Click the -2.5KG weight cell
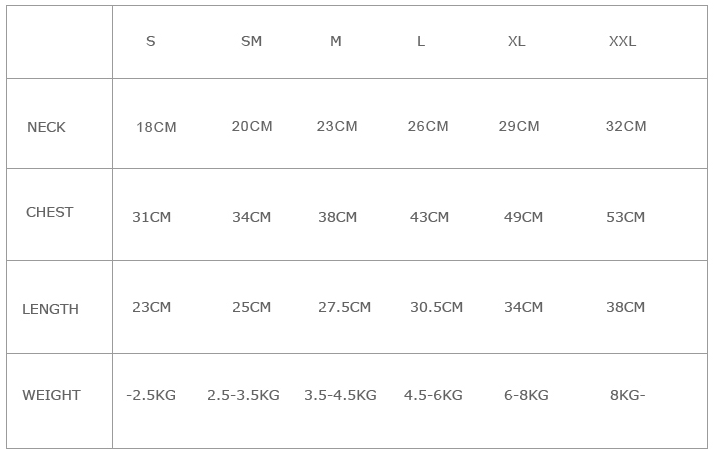Screen dimensions: 714x456 tap(151, 395)
